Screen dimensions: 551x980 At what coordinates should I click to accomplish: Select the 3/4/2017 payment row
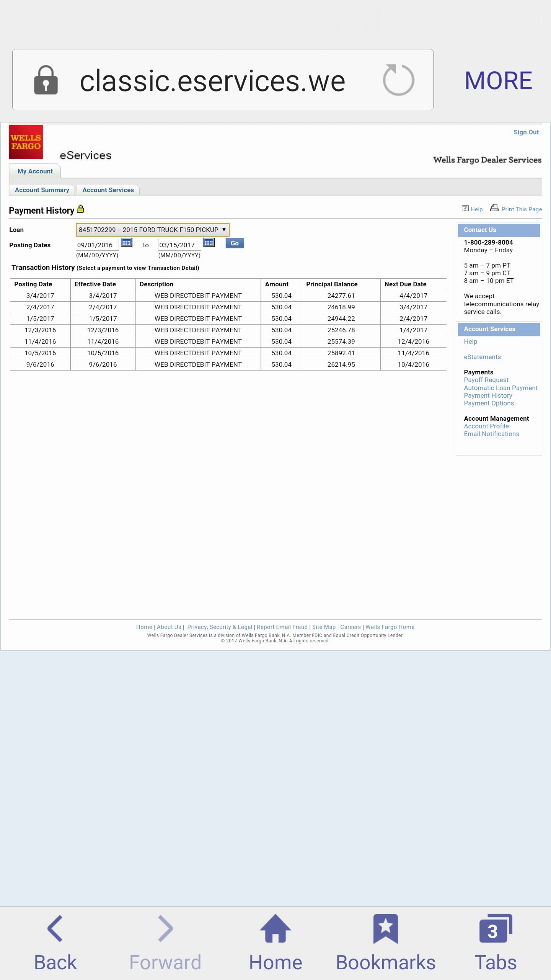[198, 296]
